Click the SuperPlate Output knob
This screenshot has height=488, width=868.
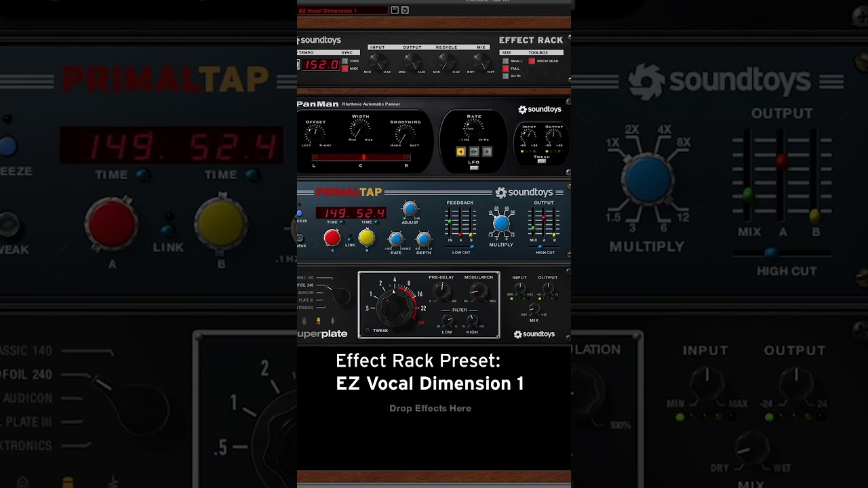click(548, 288)
